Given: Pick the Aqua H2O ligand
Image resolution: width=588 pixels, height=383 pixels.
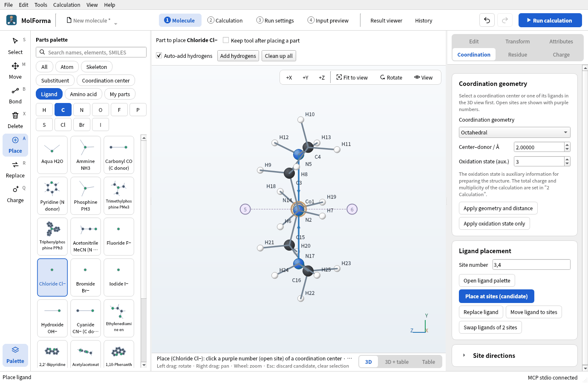Looking at the screenshot, I should pyautogui.click(x=52, y=155).
